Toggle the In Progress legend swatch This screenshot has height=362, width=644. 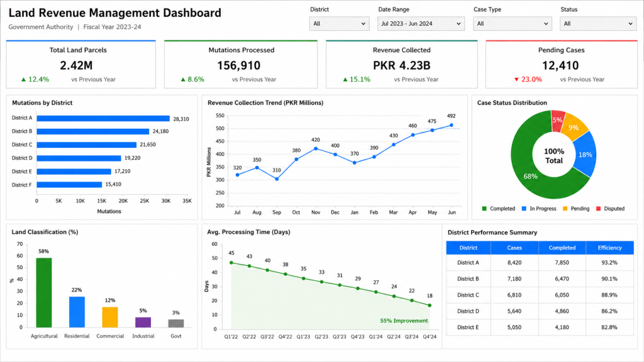point(524,209)
